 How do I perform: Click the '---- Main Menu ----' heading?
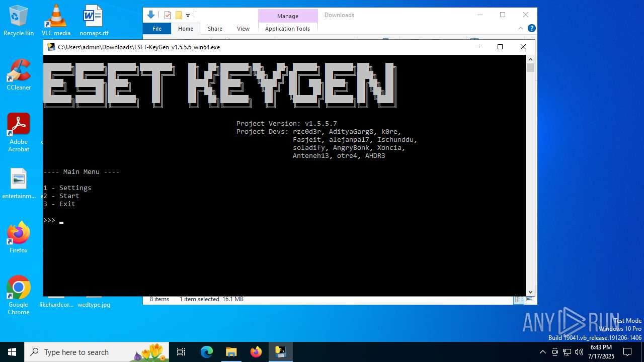pyautogui.click(x=82, y=171)
